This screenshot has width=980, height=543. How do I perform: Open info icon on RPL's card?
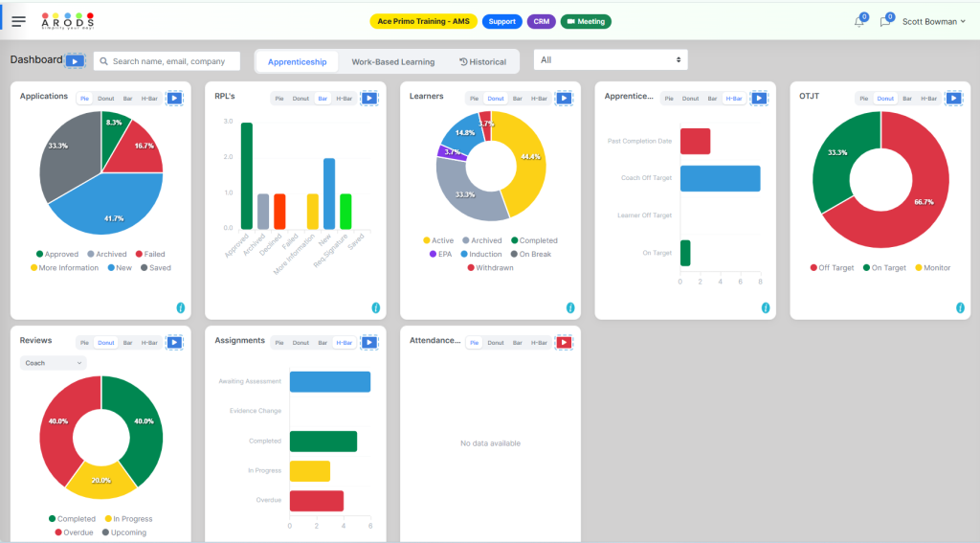(x=375, y=307)
